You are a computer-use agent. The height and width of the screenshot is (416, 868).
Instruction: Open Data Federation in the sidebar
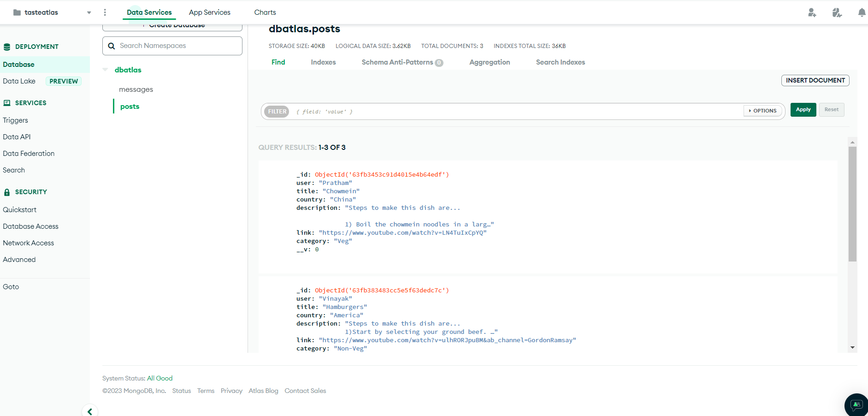tap(29, 154)
